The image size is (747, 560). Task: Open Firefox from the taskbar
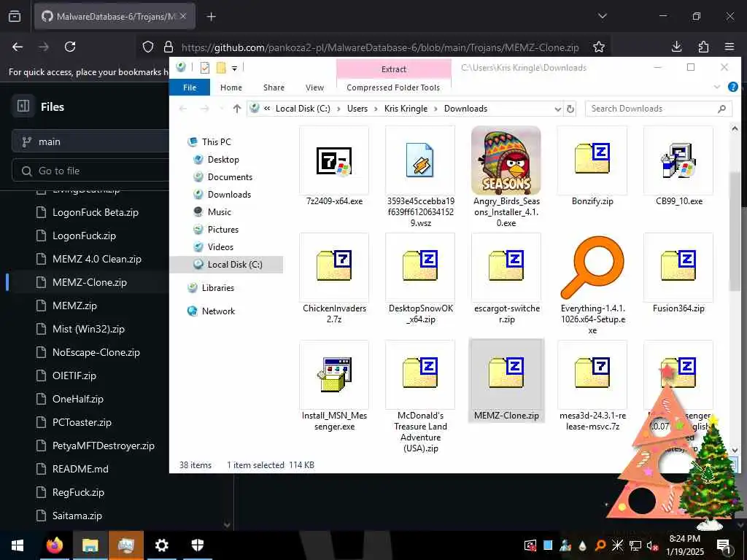point(55,545)
